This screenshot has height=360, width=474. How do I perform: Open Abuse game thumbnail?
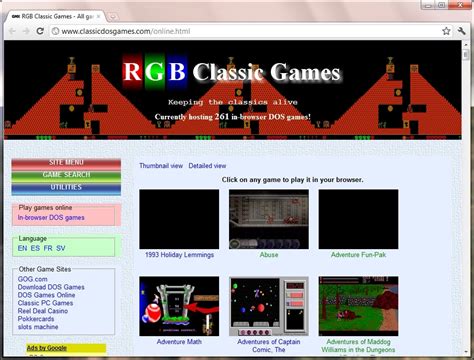tap(269, 219)
